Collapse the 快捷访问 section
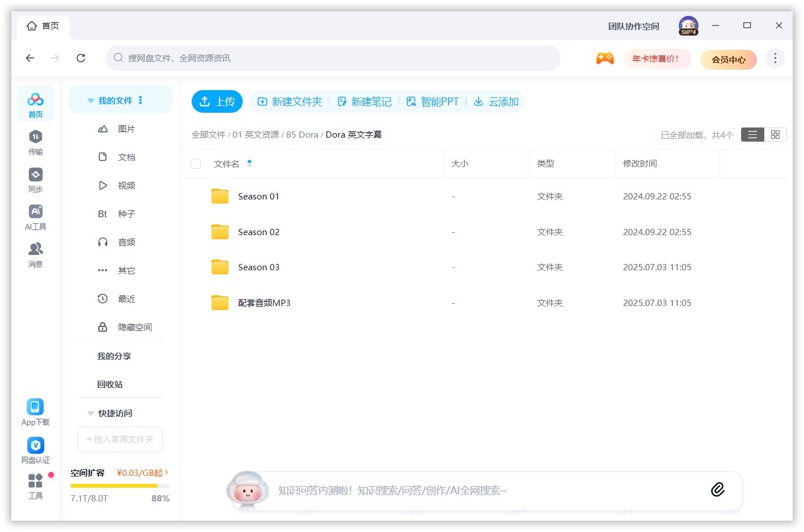This screenshot has height=532, width=804. (91, 413)
